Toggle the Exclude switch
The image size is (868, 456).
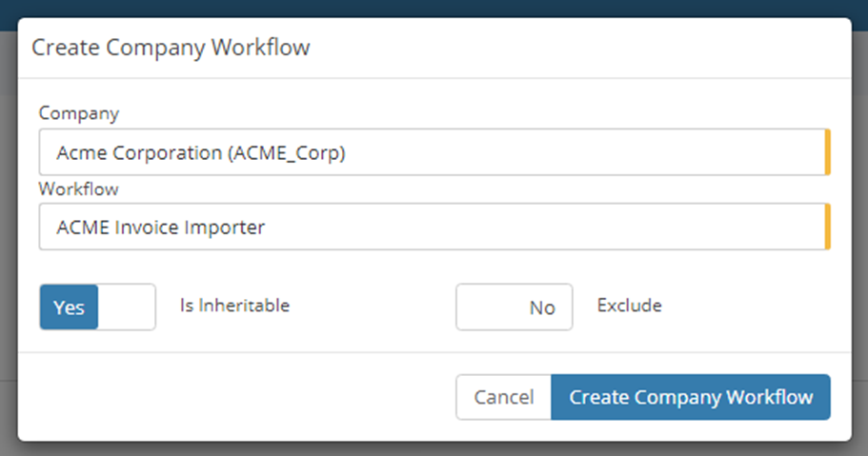515,307
